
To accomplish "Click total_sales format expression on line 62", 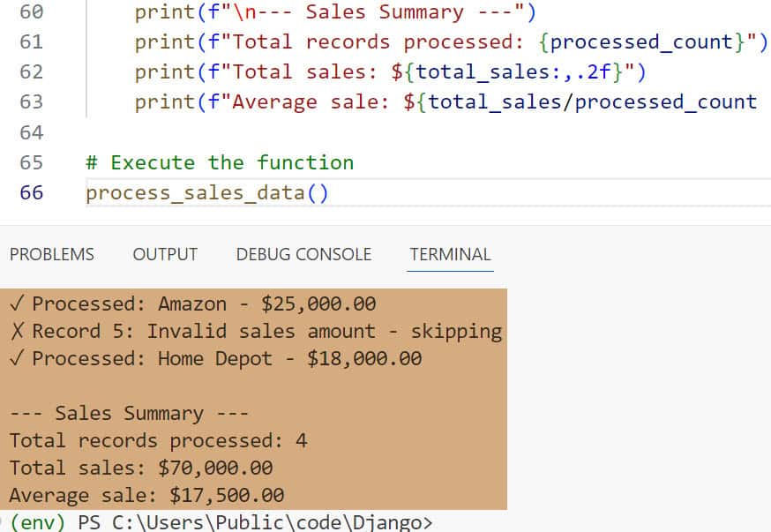I will [513, 71].
